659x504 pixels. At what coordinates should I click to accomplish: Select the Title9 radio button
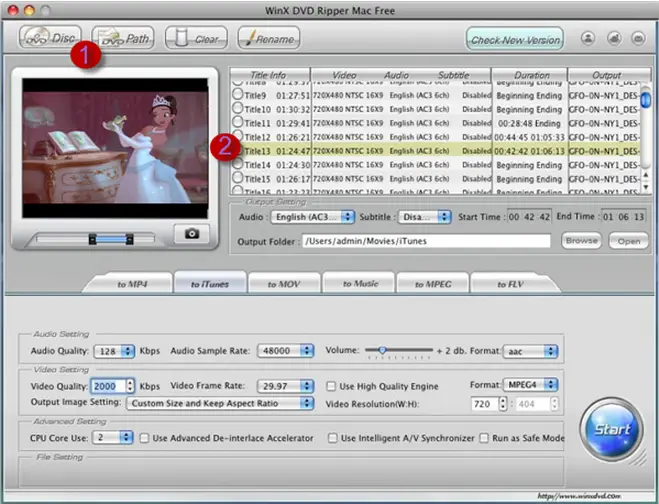point(238,95)
